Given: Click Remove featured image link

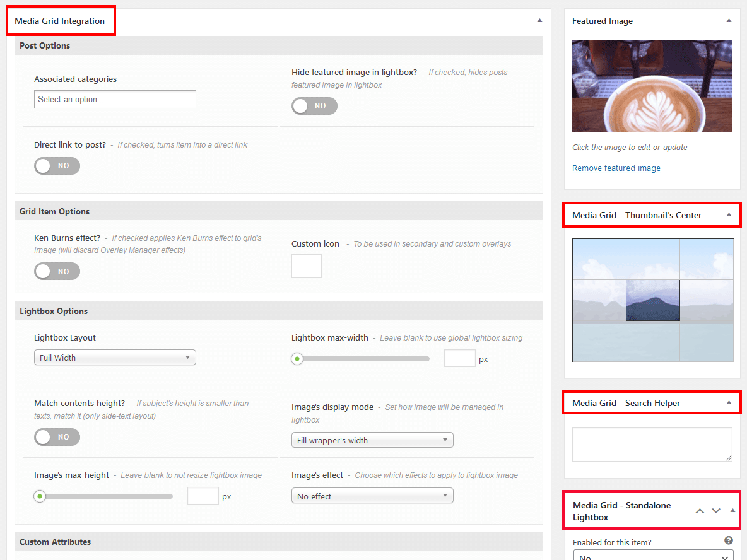Looking at the screenshot, I should pos(616,168).
